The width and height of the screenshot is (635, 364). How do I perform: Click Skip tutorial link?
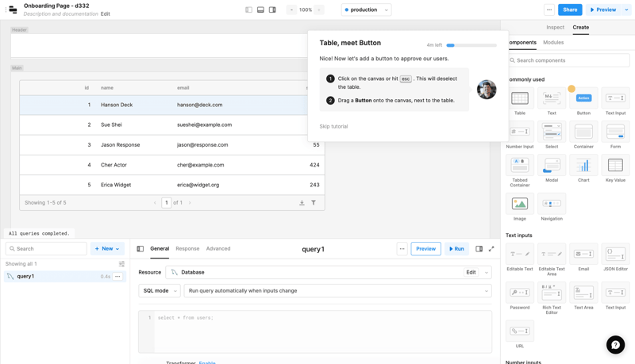pos(333,126)
